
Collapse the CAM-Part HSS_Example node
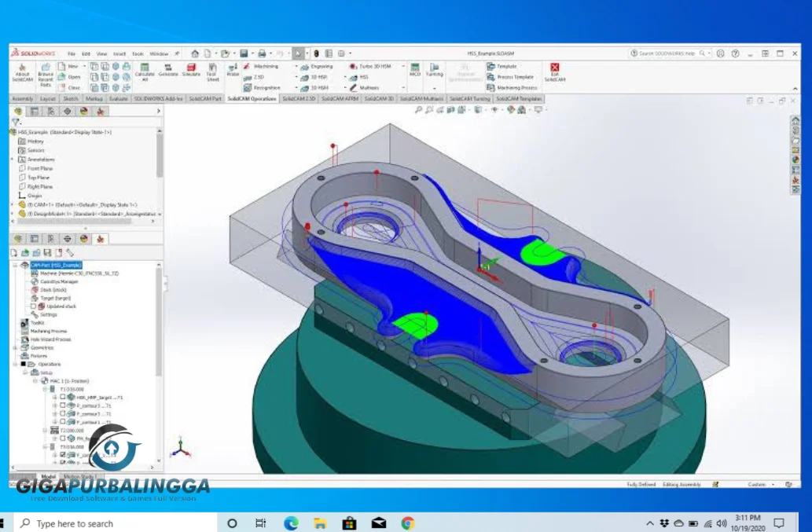point(15,265)
